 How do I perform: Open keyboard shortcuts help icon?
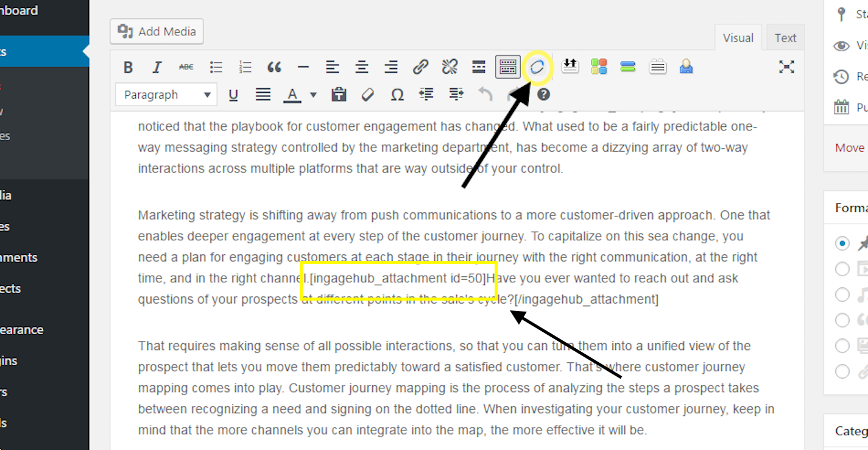(x=544, y=95)
